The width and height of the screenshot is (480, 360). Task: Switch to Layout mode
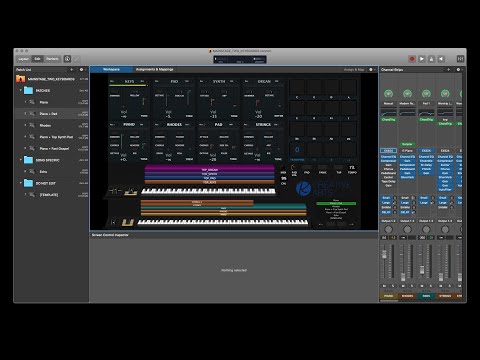point(23,59)
